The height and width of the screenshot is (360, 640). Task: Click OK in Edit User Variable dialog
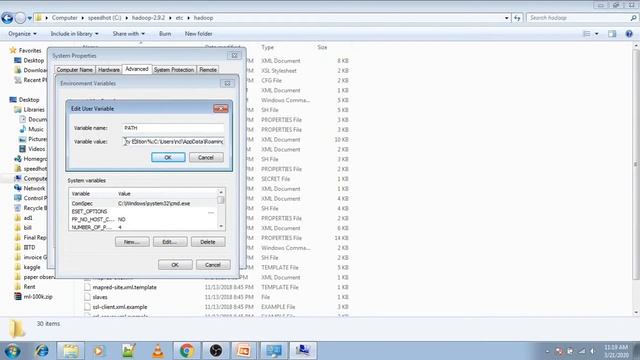tap(168, 158)
